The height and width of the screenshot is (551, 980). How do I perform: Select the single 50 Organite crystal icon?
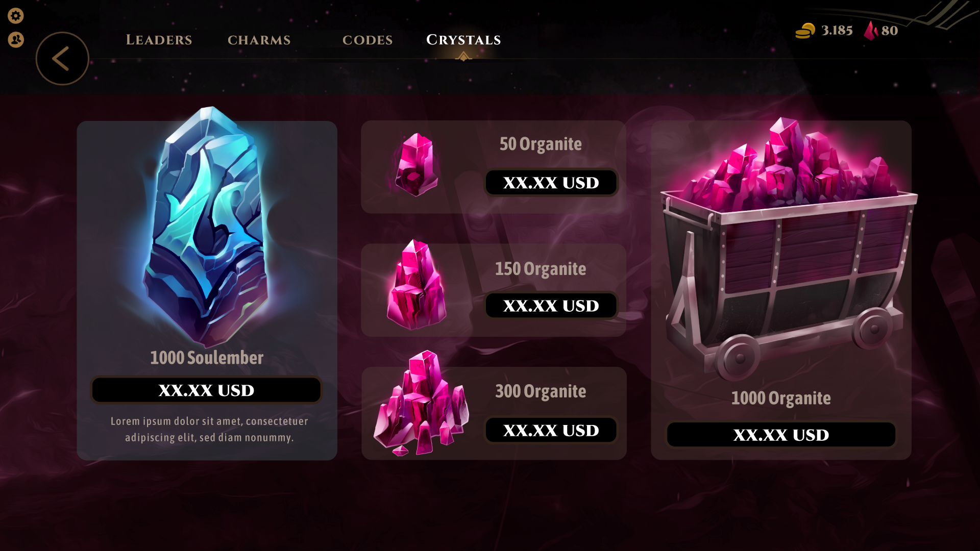[x=415, y=165]
